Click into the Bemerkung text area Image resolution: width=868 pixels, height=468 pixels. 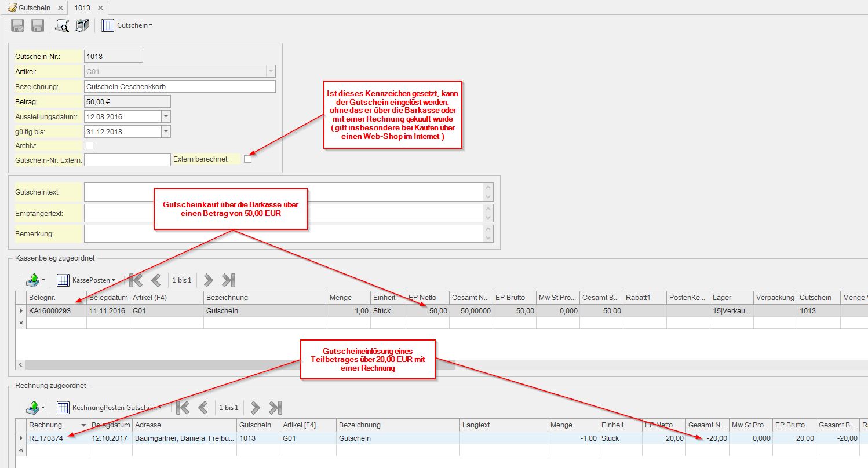pyautogui.click(x=284, y=233)
